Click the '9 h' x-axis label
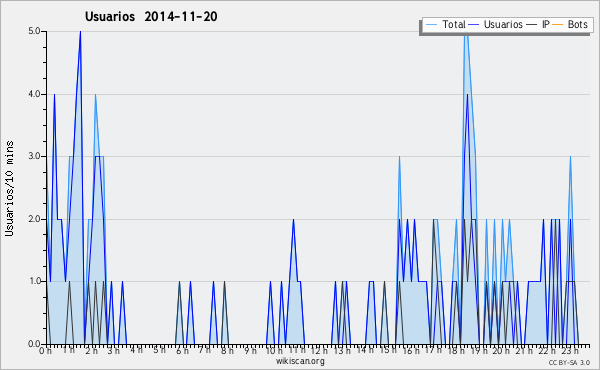600x370 pixels. (250, 351)
